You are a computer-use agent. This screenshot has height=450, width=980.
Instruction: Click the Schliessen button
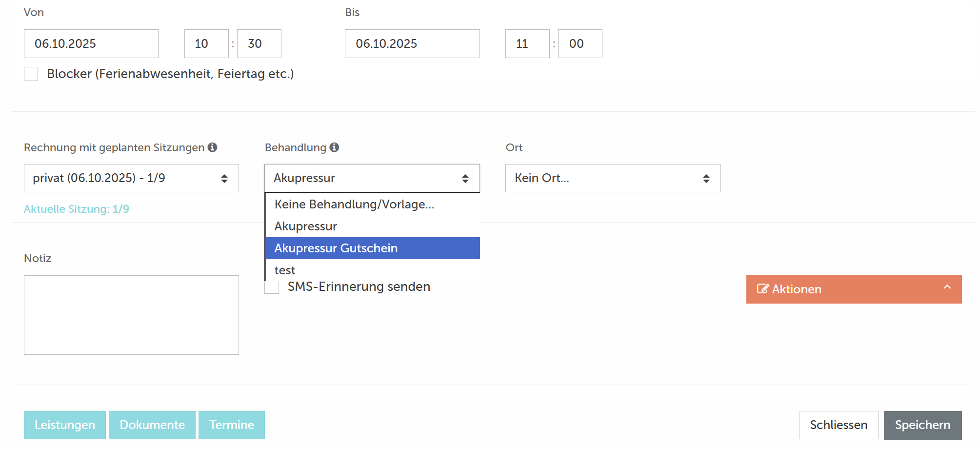point(838,425)
